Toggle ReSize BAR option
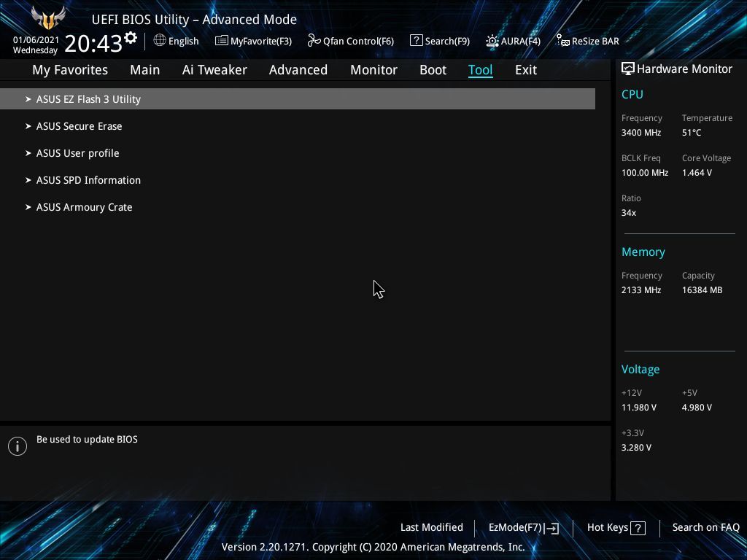Viewport: 747px width, 560px height. coord(588,41)
